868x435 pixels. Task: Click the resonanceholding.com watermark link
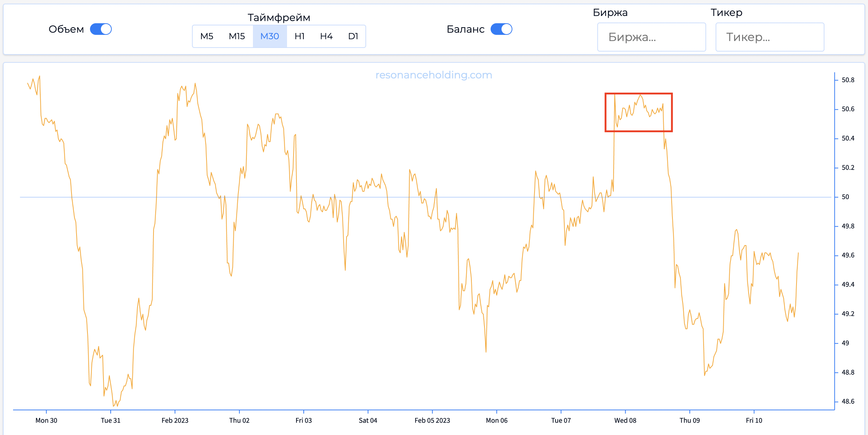[434, 75]
